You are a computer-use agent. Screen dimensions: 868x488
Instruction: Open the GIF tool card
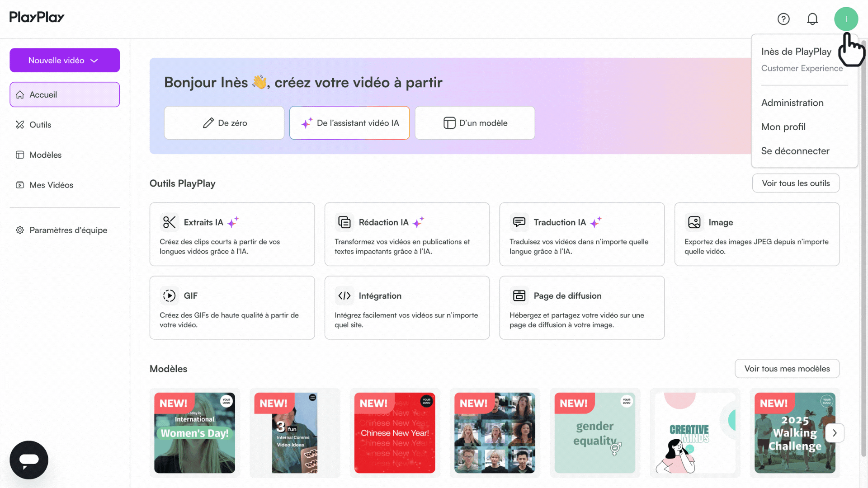coord(232,308)
